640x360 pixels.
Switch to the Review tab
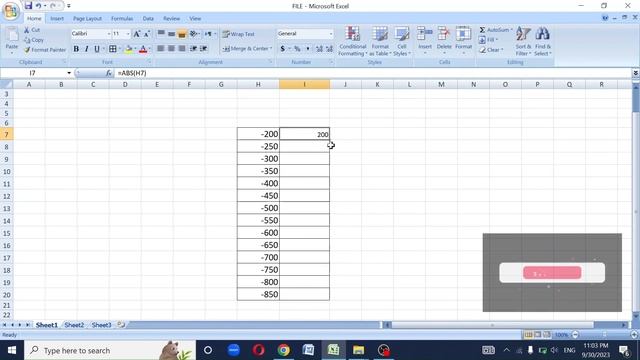tap(171, 19)
